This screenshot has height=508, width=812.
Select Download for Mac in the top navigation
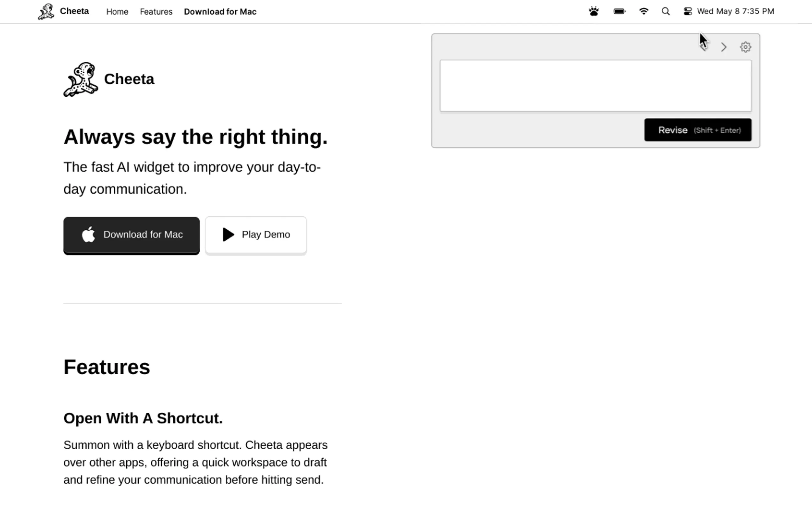click(x=220, y=12)
